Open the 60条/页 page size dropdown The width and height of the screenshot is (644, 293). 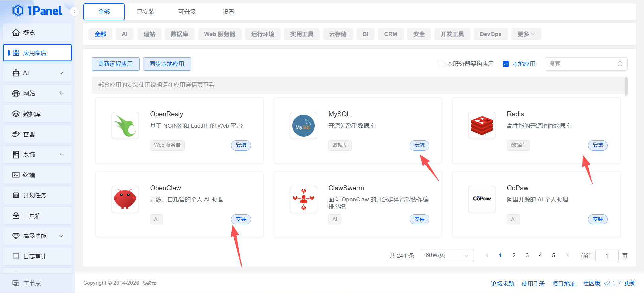[447, 256]
